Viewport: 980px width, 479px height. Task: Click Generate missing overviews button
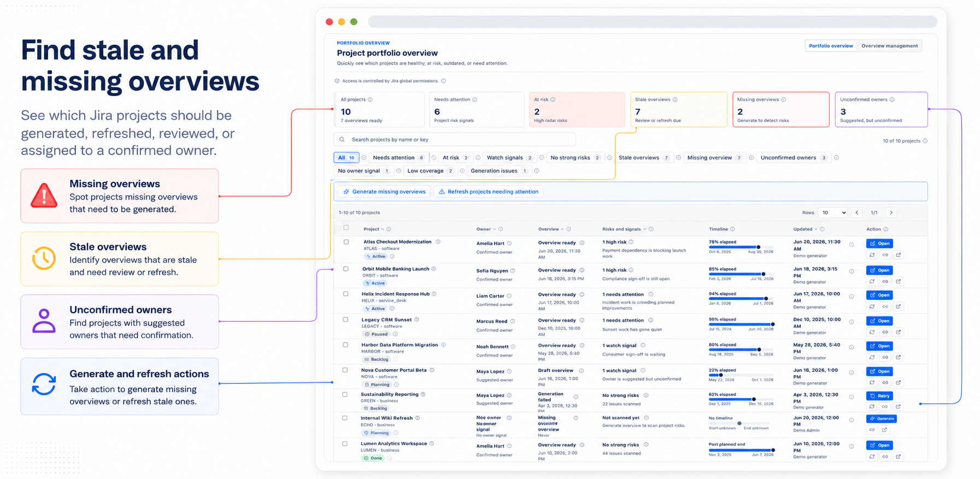tap(384, 192)
